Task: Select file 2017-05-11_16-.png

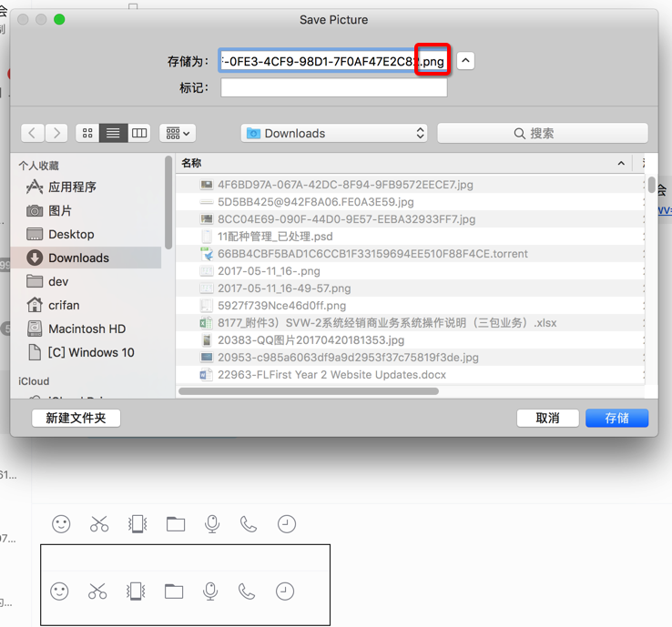Action: [410, 271]
